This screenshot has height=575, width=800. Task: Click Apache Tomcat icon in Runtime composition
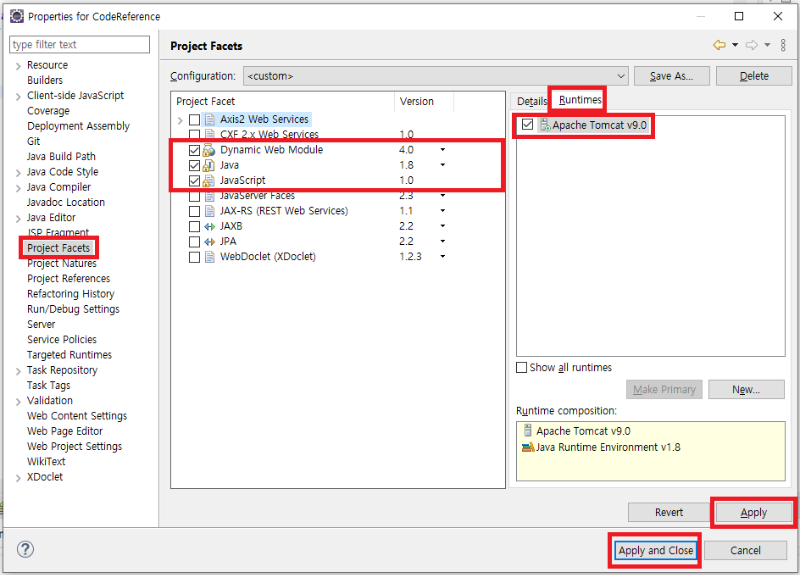[x=528, y=431]
